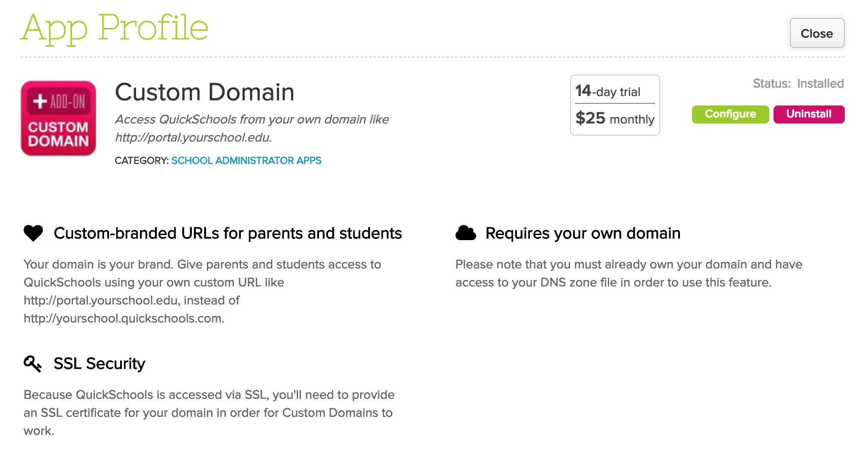This screenshot has width=868, height=464.
Task: Click the 14-day trial pricing box
Action: click(615, 105)
